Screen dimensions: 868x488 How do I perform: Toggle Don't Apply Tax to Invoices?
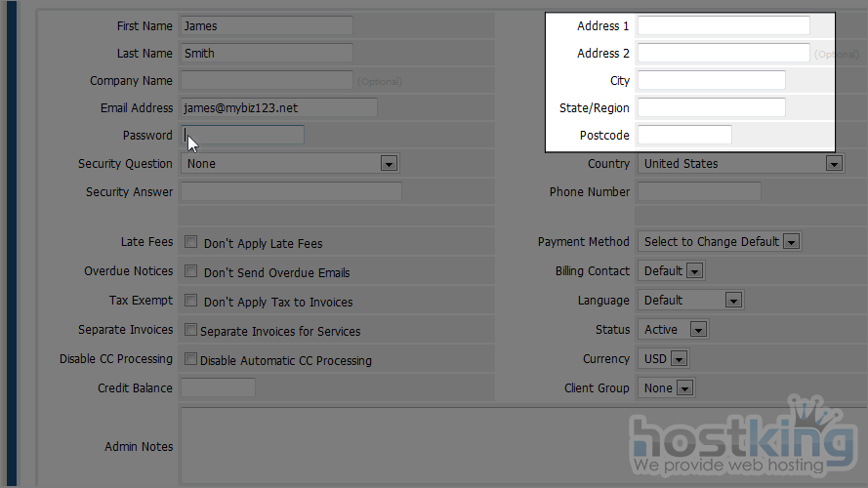[x=191, y=301]
